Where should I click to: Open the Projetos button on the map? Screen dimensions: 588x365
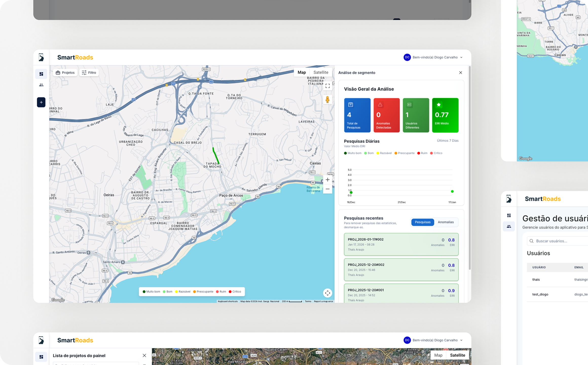click(65, 72)
